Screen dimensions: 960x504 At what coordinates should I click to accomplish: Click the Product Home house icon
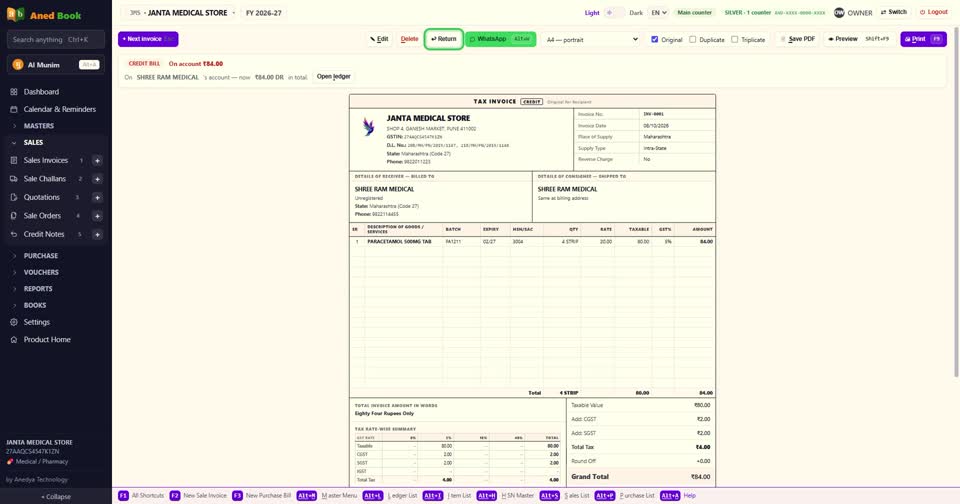click(14, 339)
